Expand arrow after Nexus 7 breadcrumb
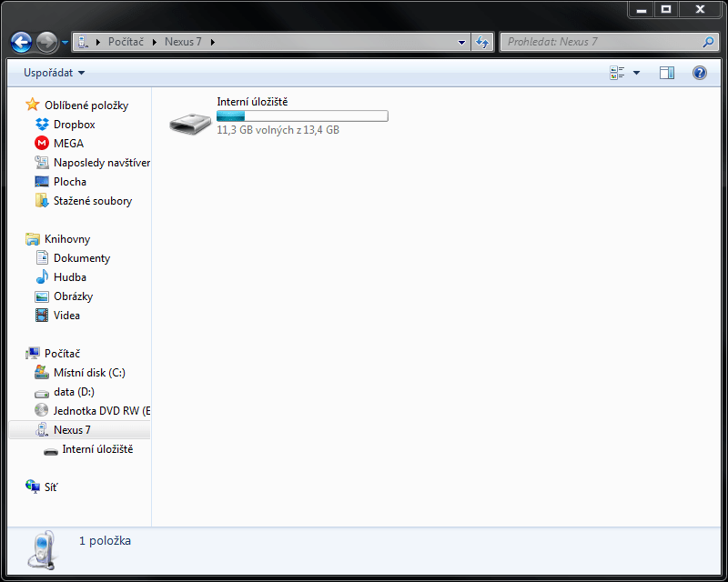This screenshot has height=582, width=728. click(213, 42)
